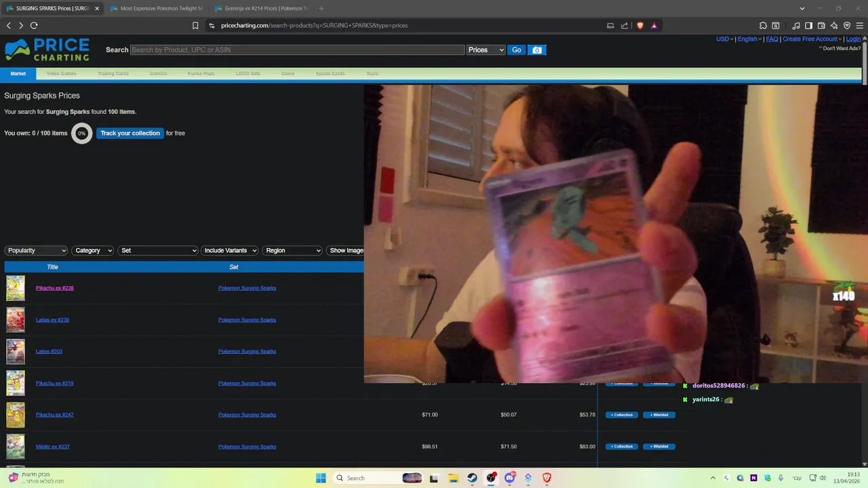Open the Milotic ex #237 link
868x488 pixels.
53,447
